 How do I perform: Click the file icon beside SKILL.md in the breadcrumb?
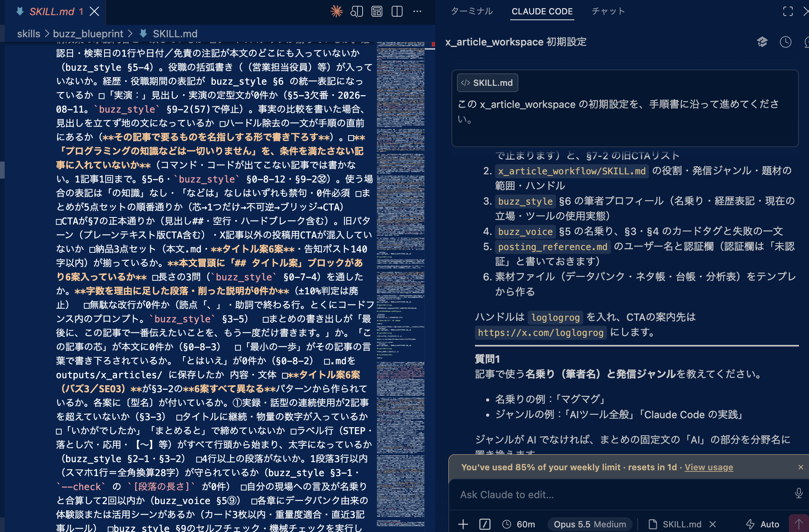tap(143, 33)
